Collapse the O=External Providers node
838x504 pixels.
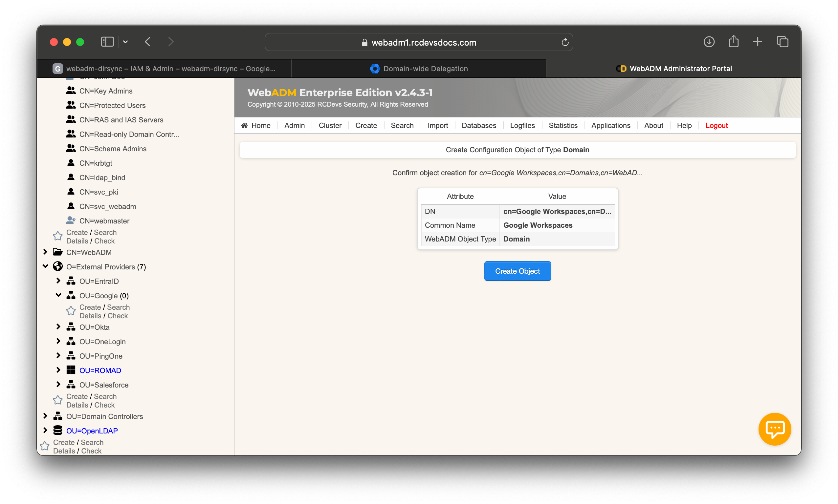point(45,266)
